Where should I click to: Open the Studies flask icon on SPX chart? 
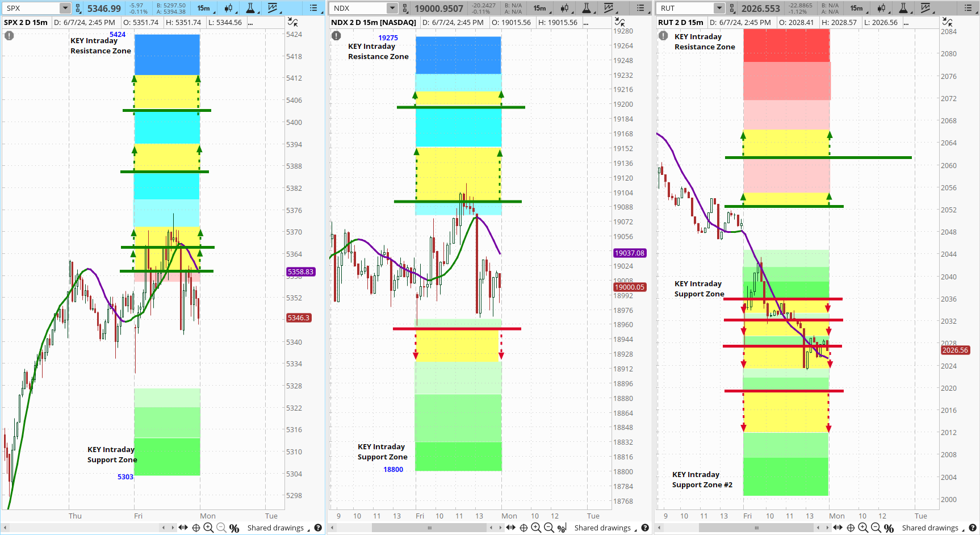coord(250,8)
